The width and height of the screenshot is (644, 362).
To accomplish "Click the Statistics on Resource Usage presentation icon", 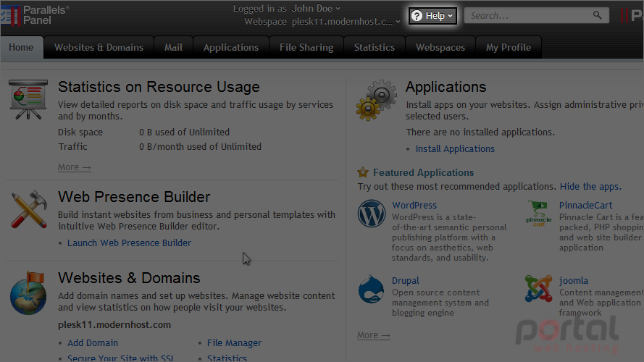I will coord(28,100).
